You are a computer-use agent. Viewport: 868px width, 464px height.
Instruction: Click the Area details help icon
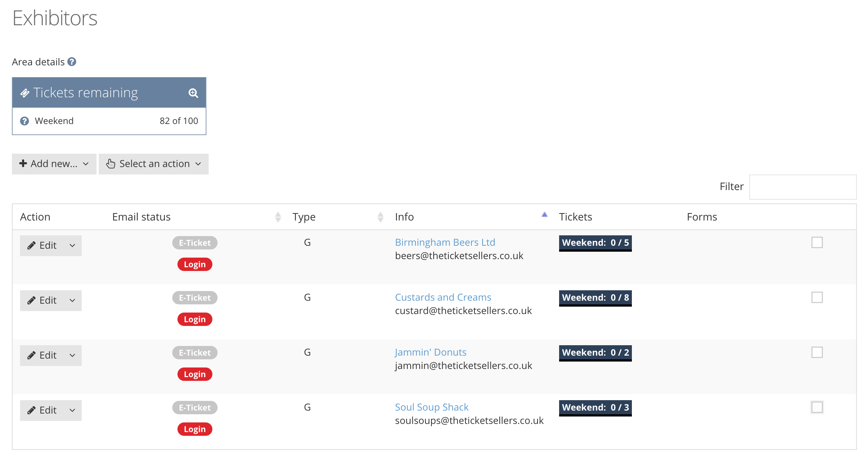[72, 62]
